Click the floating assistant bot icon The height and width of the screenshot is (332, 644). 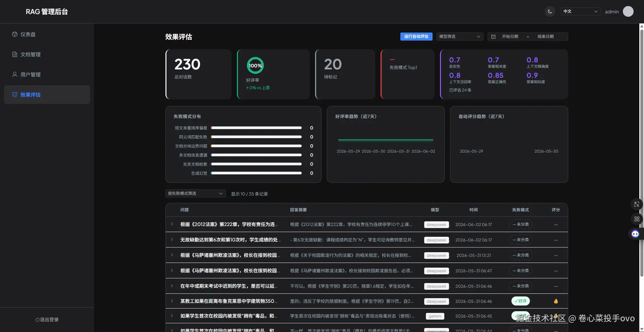point(635,234)
